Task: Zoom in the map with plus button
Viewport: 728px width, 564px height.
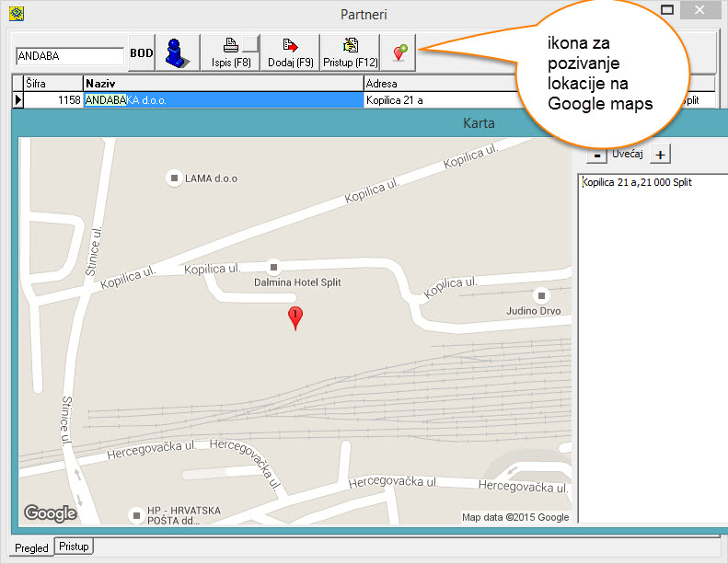Action: click(660, 155)
